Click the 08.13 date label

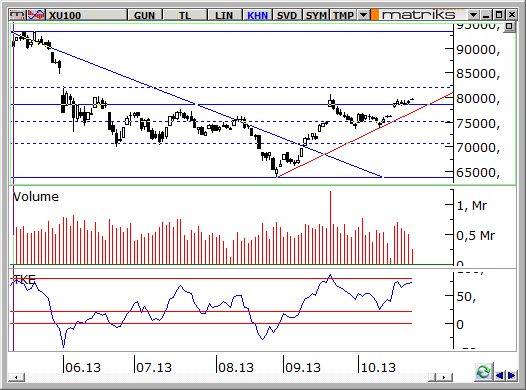236,368
